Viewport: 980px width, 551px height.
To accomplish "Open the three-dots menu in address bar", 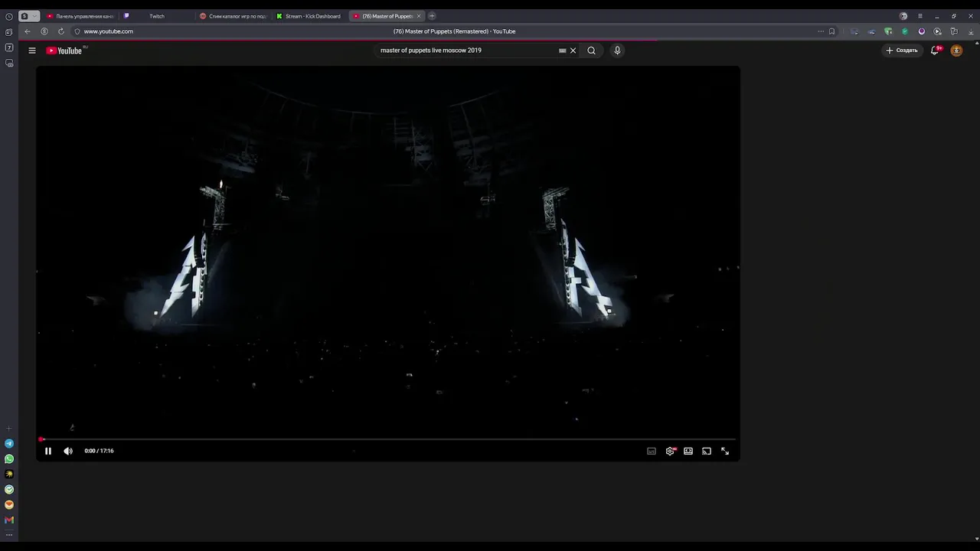I will pyautogui.click(x=821, y=31).
